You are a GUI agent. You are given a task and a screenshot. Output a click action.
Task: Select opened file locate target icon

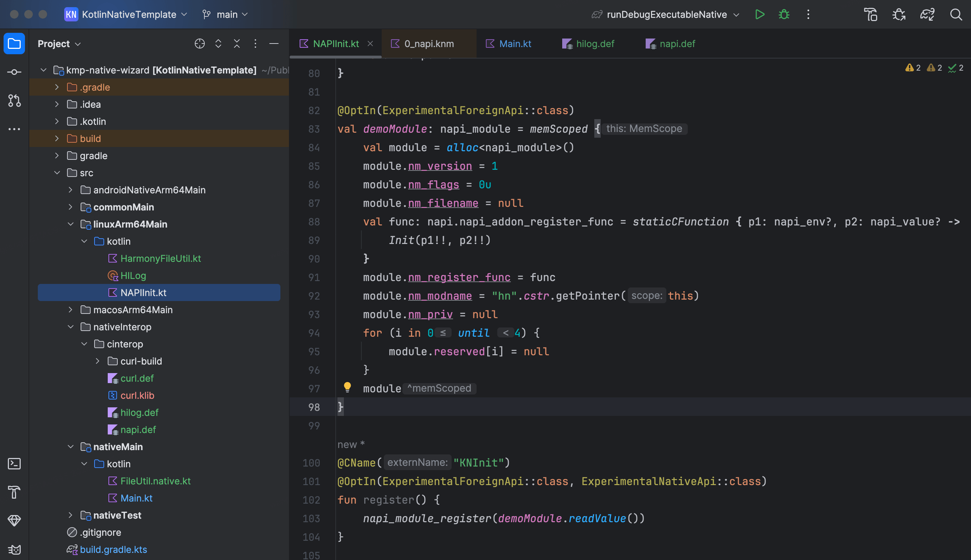coord(199,44)
